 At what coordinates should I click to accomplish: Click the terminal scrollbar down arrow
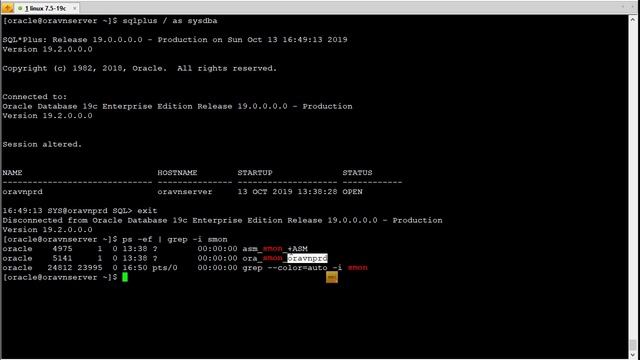(x=633, y=355)
